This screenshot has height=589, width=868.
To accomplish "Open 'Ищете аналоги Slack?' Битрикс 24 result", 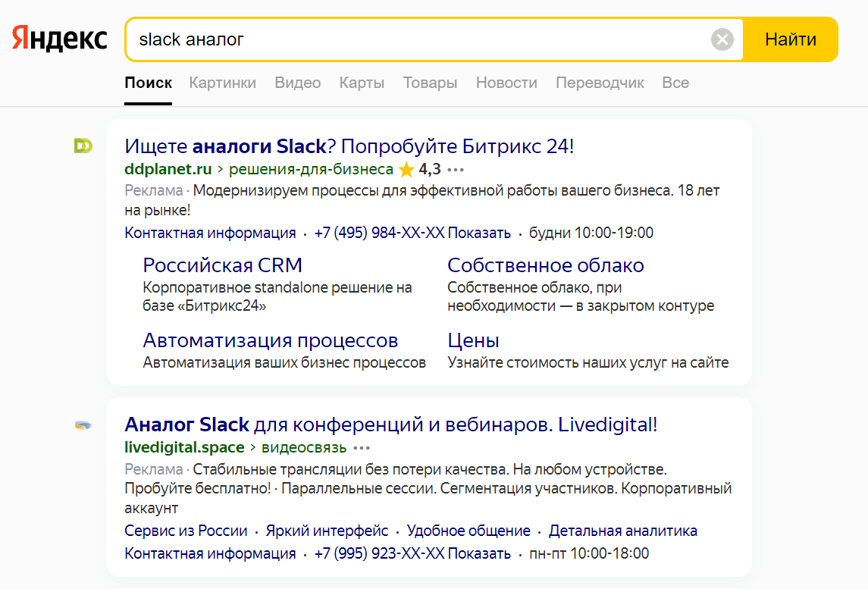I will tap(349, 146).
